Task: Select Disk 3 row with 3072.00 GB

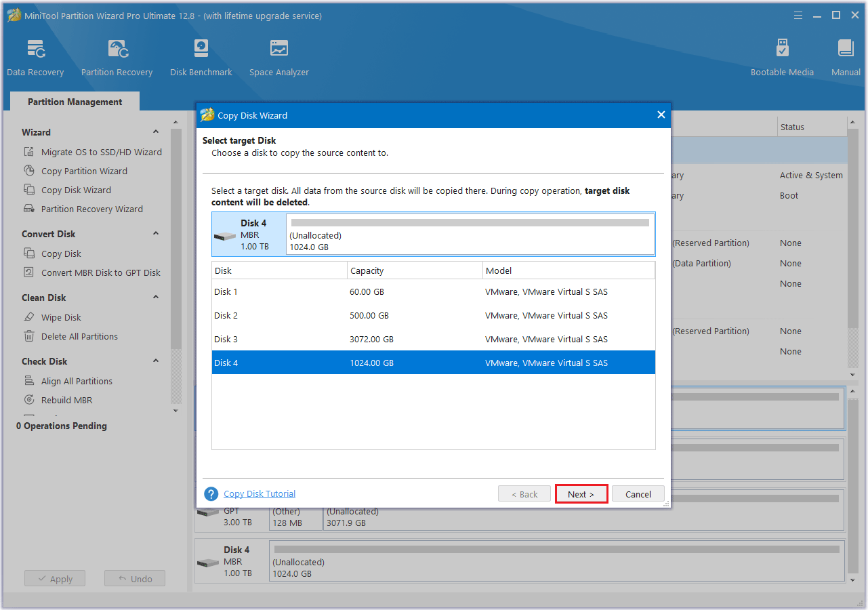Action: tap(434, 339)
